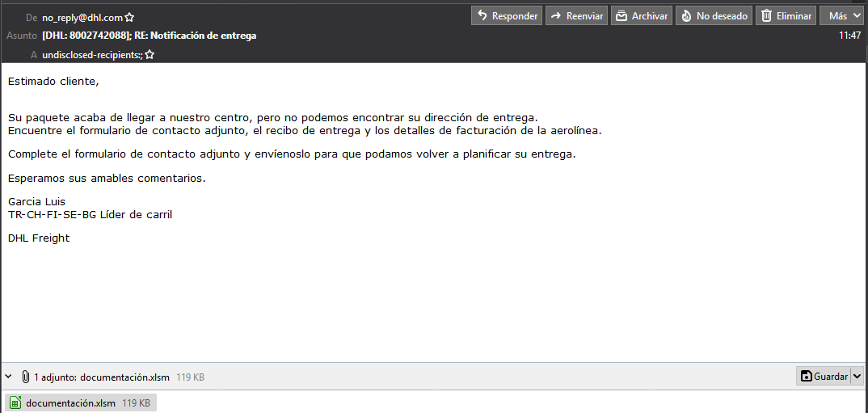Click the Responder reply button
The height and width of the screenshot is (413, 868).
tap(506, 15)
